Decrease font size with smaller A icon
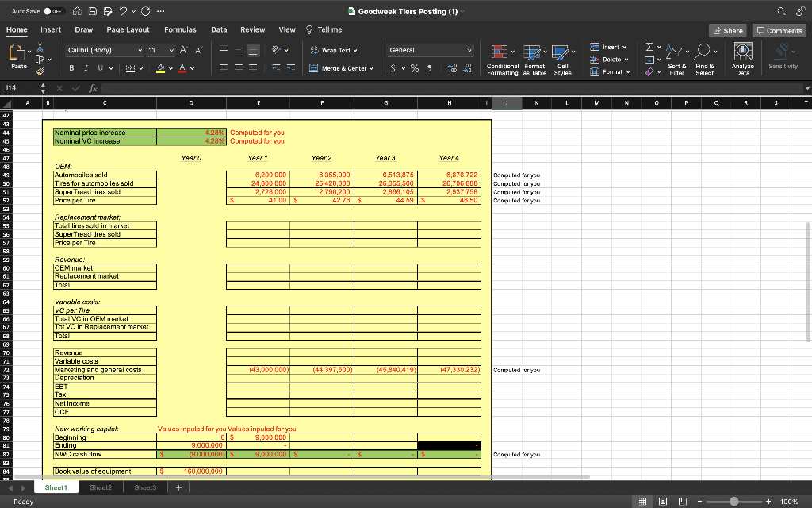This screenshot has height=508, width=812. 198,50
